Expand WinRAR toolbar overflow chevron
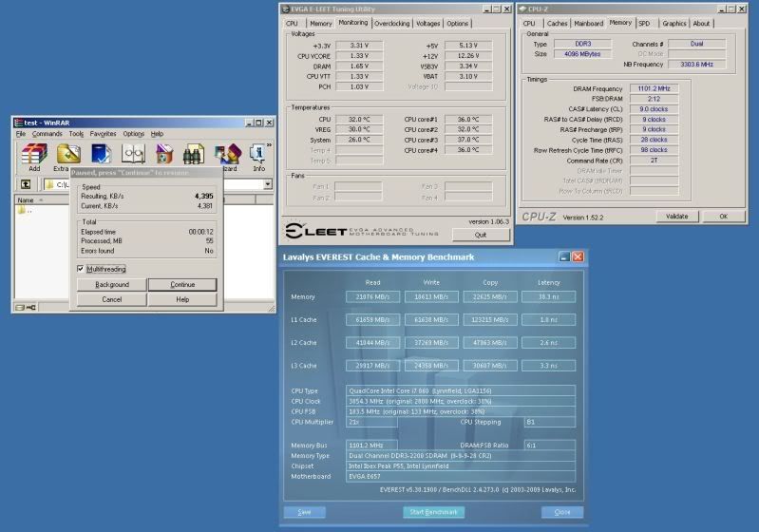The image size is (759, 532). pyautogui.click(x=269, y=144)
